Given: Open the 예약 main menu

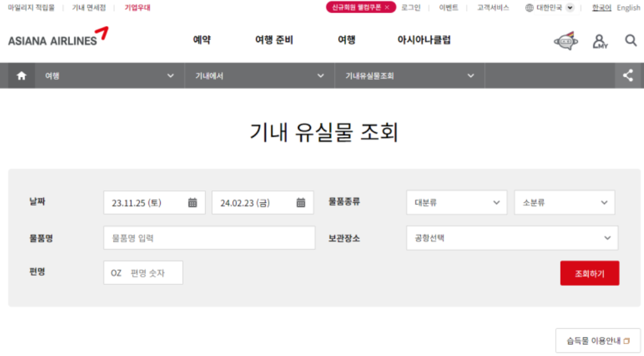Looking at the screenshot, I should pyautogui.click(x=201, y=40).
